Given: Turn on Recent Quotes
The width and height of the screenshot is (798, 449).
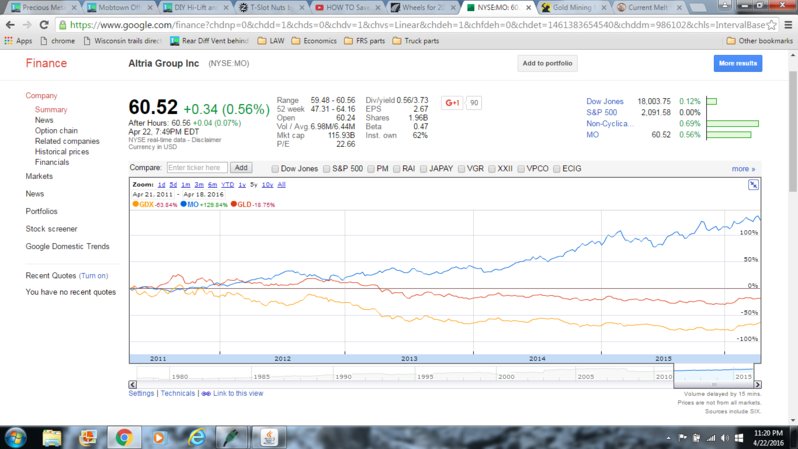Looking at the screenshot, I should click(x=94, y=275).
